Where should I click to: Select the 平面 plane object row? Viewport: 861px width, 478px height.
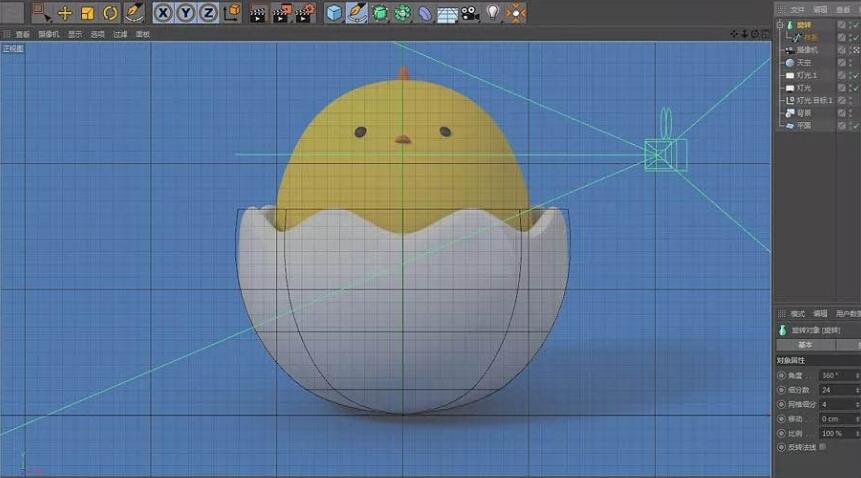point(803,126)
